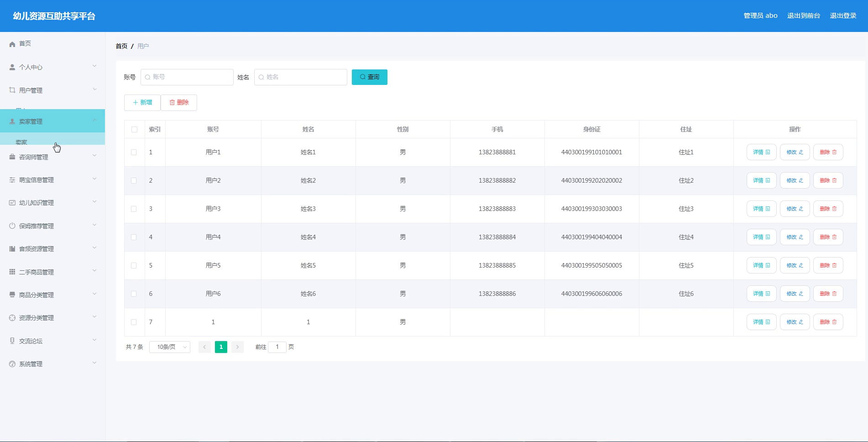Click the 新增 add button
This screenshot has height=442, width=868.
[x=142, y=103]
